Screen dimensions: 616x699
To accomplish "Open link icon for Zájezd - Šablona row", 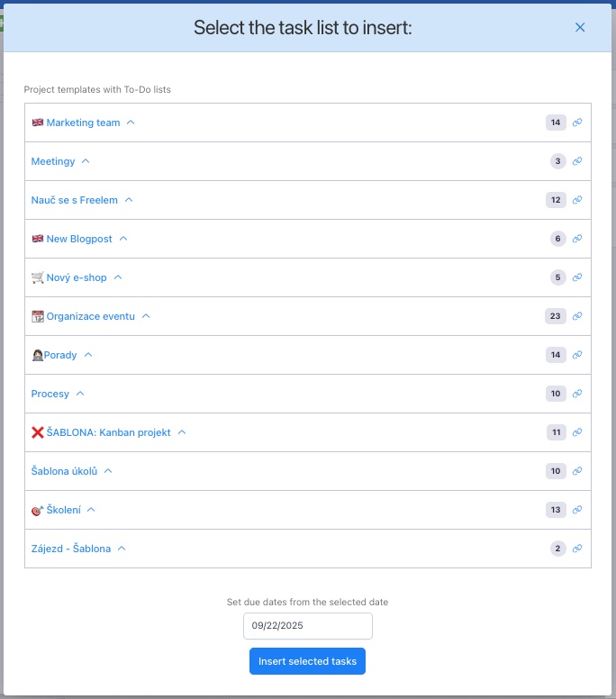I will tap(577, 549).
